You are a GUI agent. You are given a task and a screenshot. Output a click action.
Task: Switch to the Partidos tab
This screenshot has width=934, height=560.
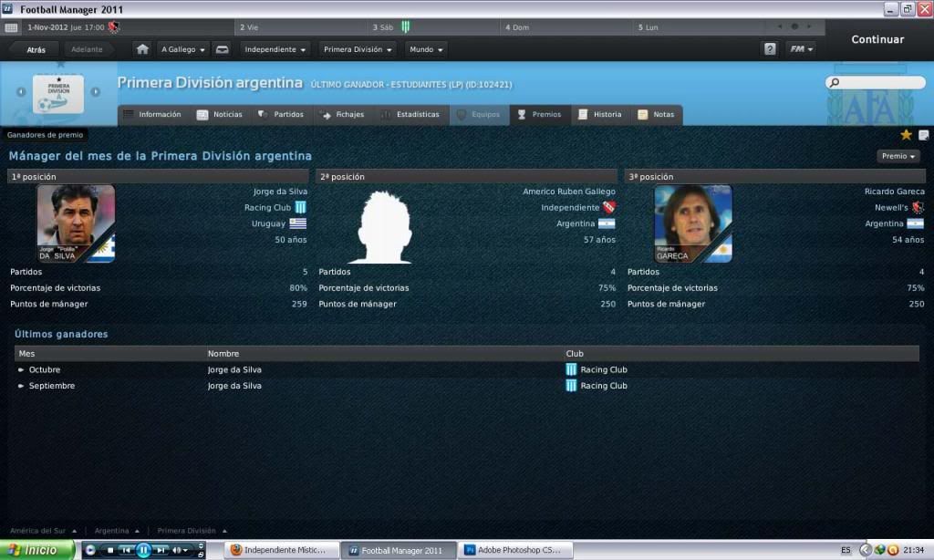(281, 114)
